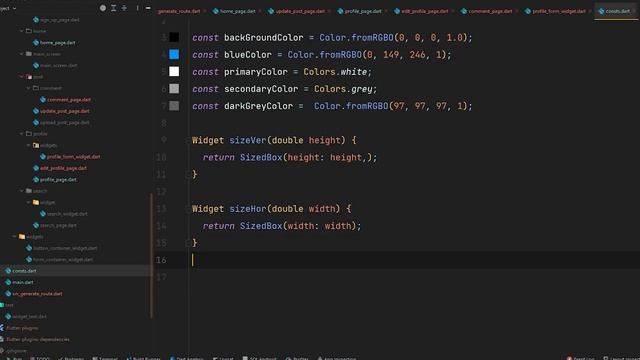Open the Project view dropdown
The height and width of the screenshot is (360, 640).
(x=8, y=8)
